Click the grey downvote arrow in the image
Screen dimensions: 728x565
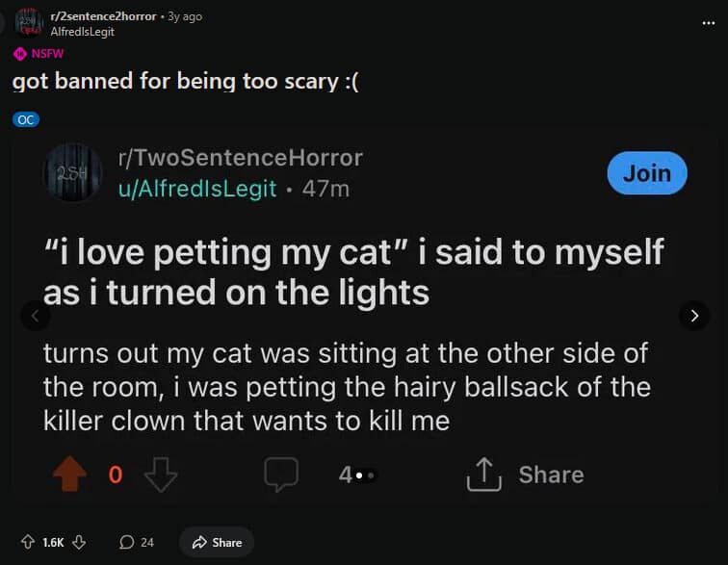[160, 475]
